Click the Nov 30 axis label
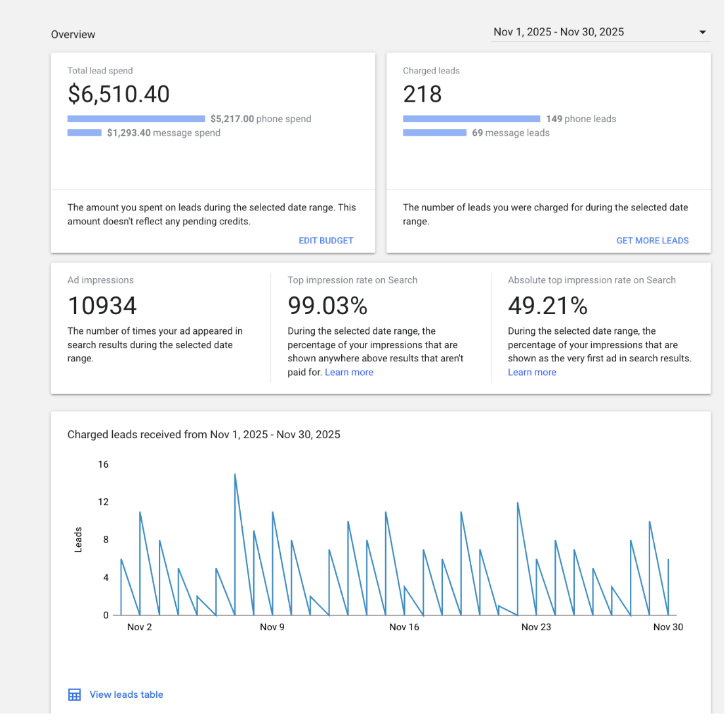 pyautogui.click(x=668, y=627)
